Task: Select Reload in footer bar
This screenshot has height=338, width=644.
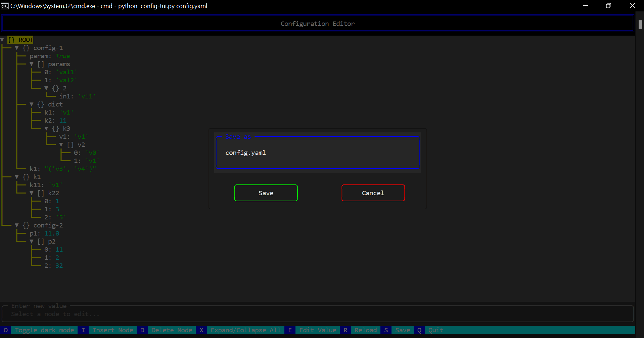Action: (366, 330)
